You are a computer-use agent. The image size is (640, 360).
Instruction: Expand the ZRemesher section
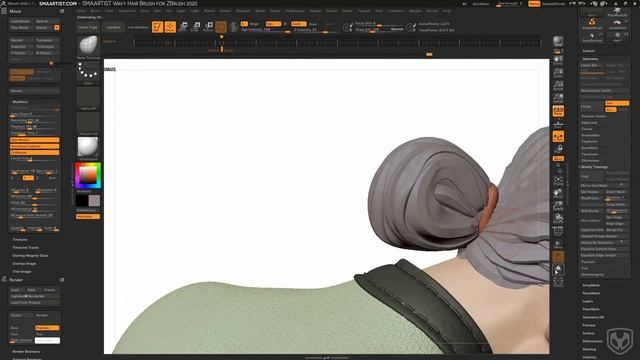click(x=590, y=160)
